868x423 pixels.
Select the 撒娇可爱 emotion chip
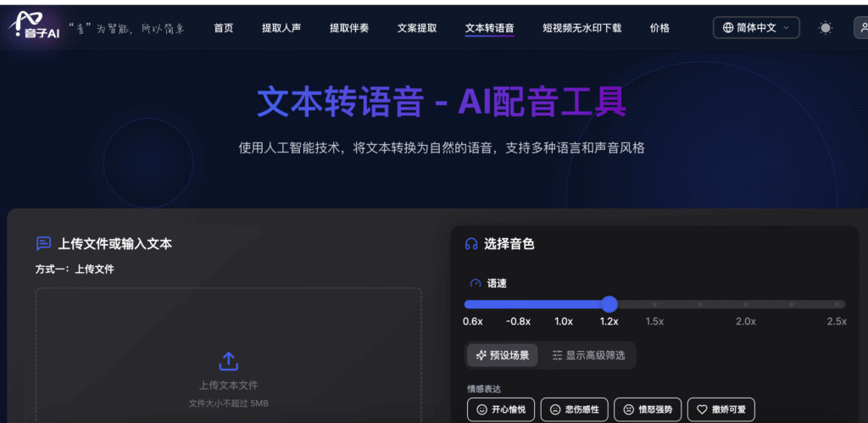tap(721, 409)
